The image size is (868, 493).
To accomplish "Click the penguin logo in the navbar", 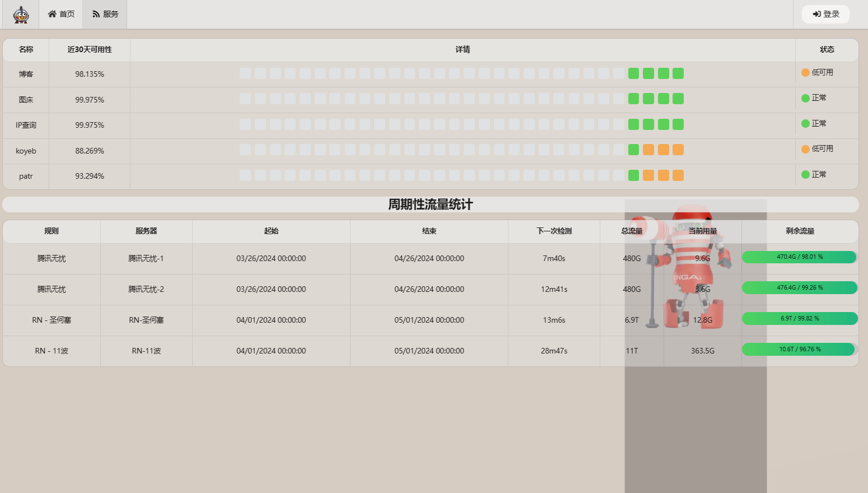I will coord(21,15).
